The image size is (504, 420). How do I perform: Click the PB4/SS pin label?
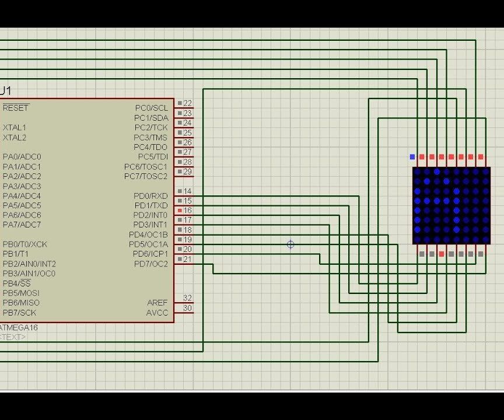[x=17, y=283]
